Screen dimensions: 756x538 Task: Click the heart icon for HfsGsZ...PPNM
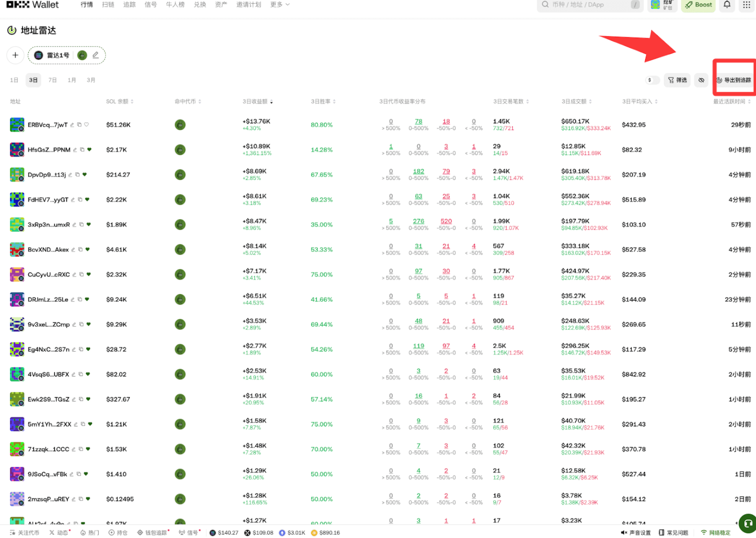(x=89, y=150)
